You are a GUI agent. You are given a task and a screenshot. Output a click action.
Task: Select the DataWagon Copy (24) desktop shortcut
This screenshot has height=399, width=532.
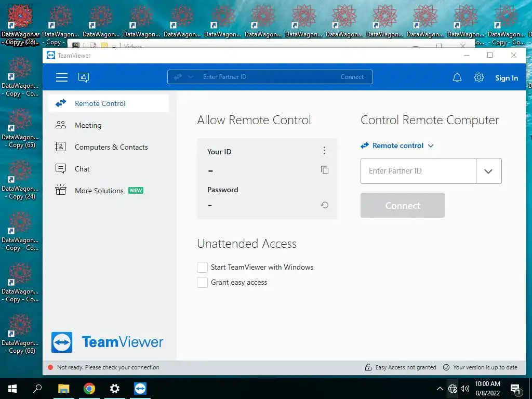tap(20, 180)
